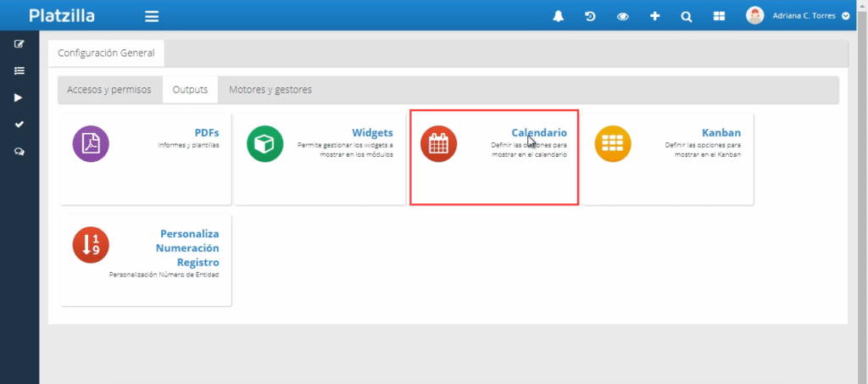Click Kanban 'Definir las opciones' description
This screenshot has width=868, height=384.
tap(703, 150)
